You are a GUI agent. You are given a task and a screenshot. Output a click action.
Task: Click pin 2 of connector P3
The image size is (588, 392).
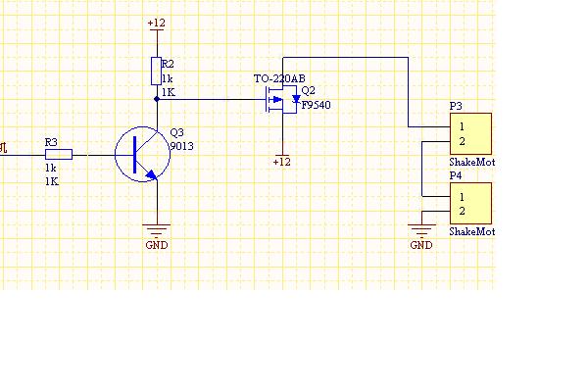462,141
